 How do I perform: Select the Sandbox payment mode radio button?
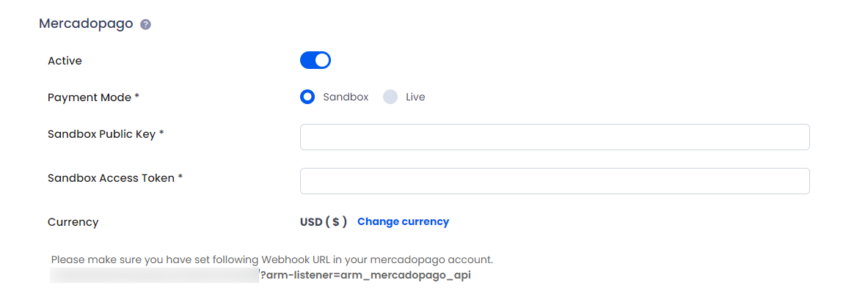pyautogui.click(x=307, y=97)
